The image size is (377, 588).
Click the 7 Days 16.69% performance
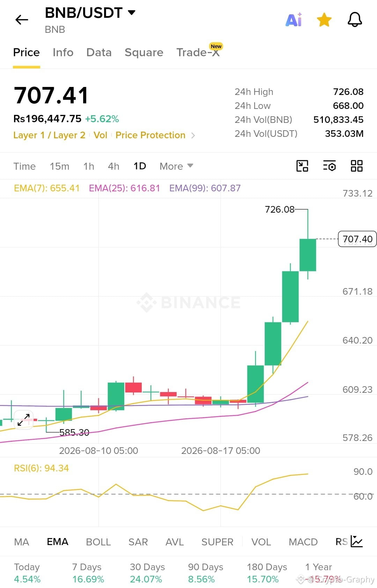click(88, 573)
